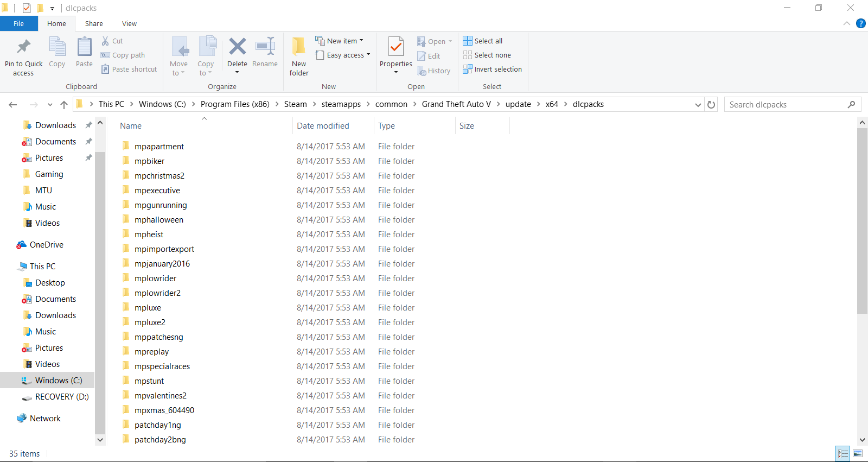Select the mplowrider2 folder
This screenshot has width=868, height=462.
click(157, 293)
